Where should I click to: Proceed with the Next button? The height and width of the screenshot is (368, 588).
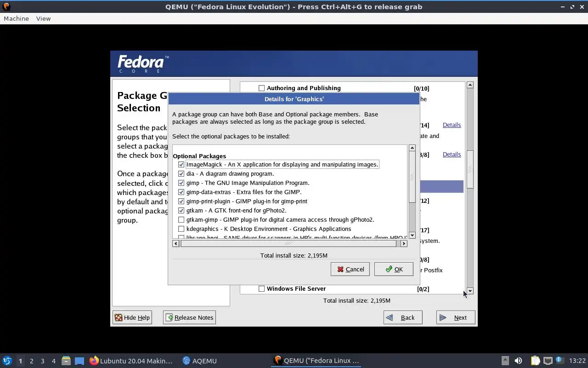click(x=456, y=317)
